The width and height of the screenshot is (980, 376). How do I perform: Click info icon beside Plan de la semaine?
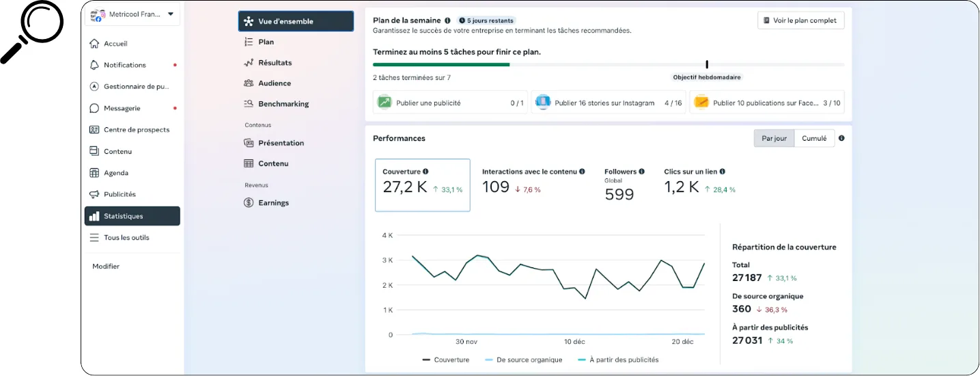(x=447, y=21)
